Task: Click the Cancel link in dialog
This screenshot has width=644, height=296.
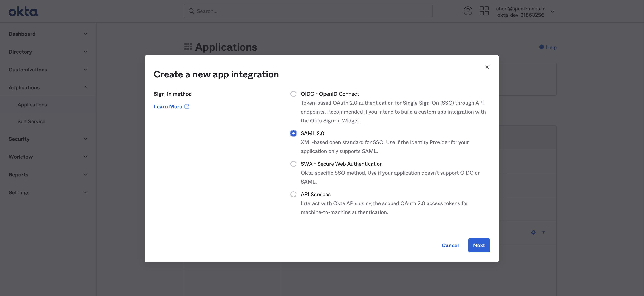Action: [x=450, y=245]
